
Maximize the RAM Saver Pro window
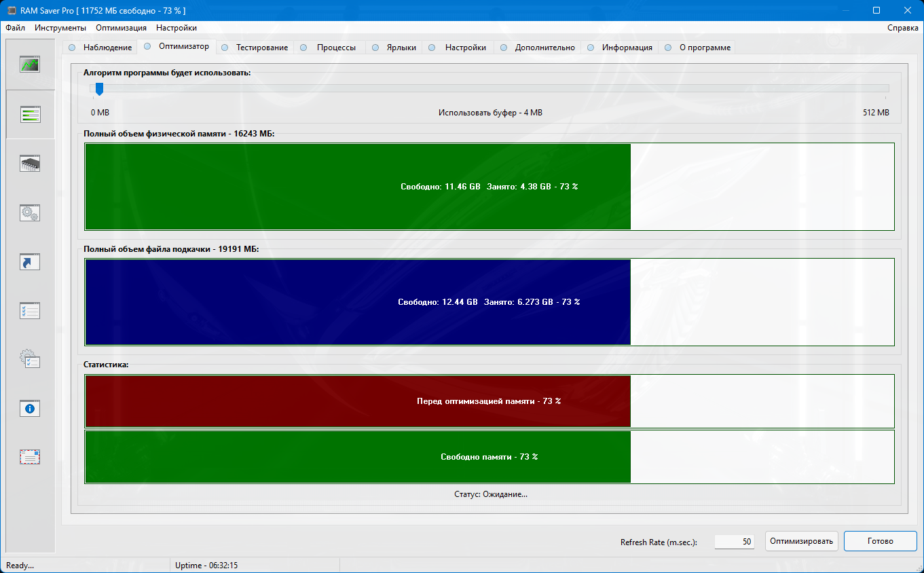click(x=876, y=10)
